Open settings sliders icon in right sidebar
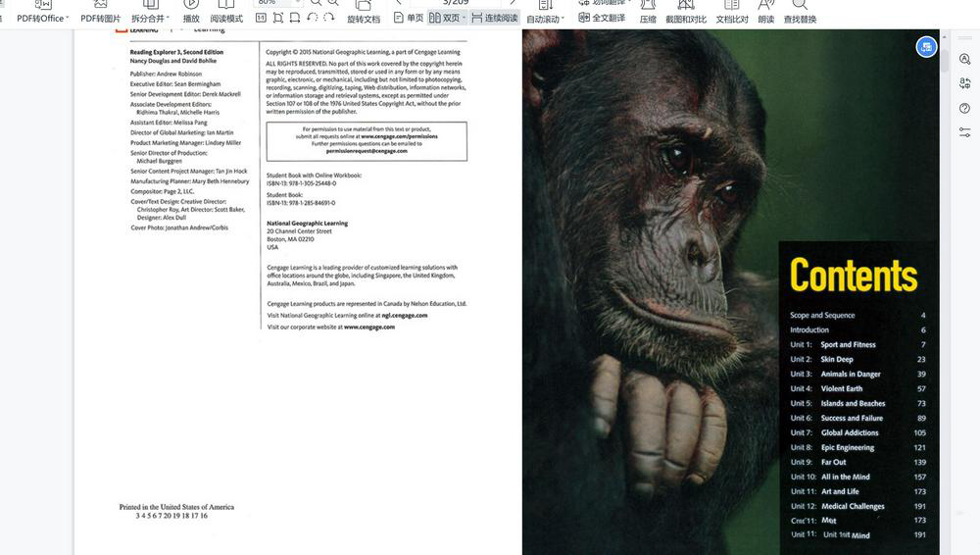This screenshot has width=980, height=555. (x=964, y=132)
